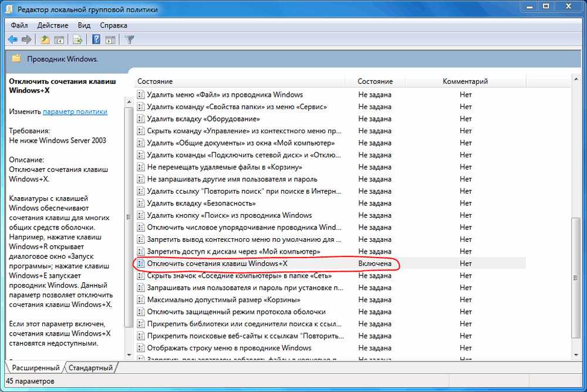Image resolution: width=587 pixels, height=392 pixels.
Task: Toggle the show/hide action pane icon
Action: coord(110,40)
